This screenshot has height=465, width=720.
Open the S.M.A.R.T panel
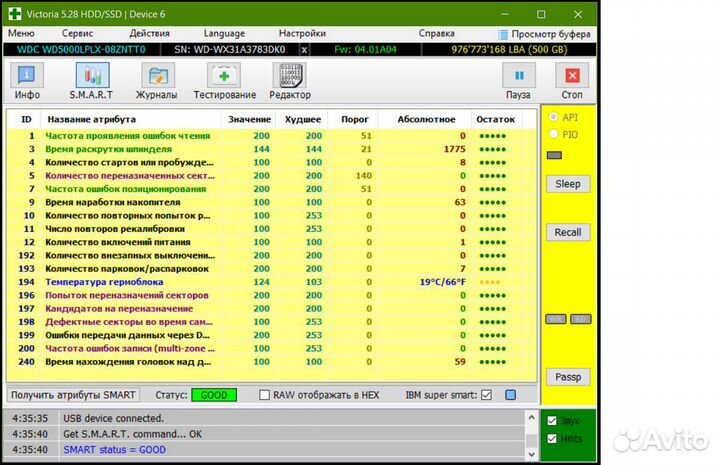pos(92,82)
